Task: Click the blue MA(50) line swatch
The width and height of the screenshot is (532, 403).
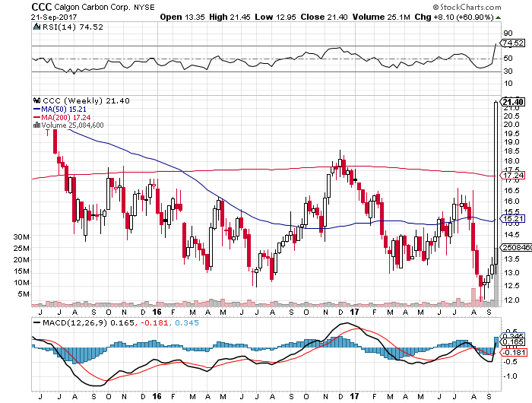Action: click(x=35, y=109)
